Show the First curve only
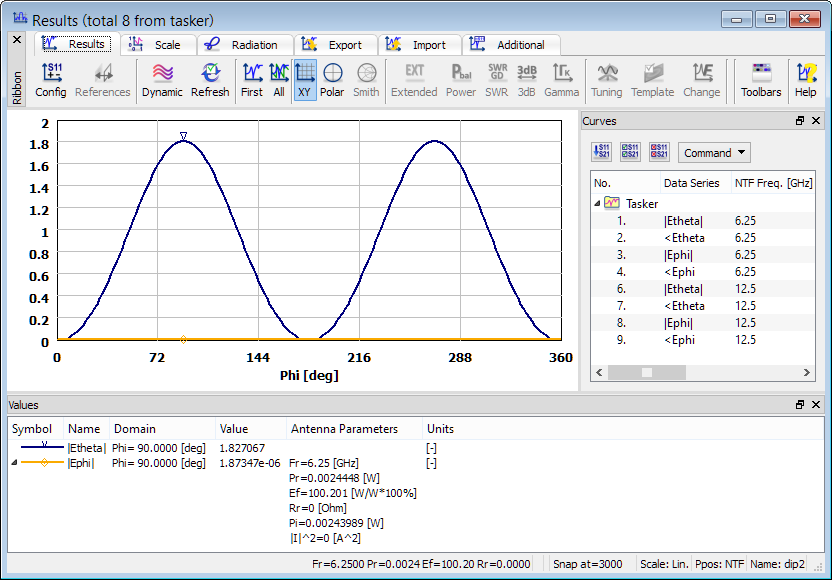832x580 pixels. pos(252,80)
